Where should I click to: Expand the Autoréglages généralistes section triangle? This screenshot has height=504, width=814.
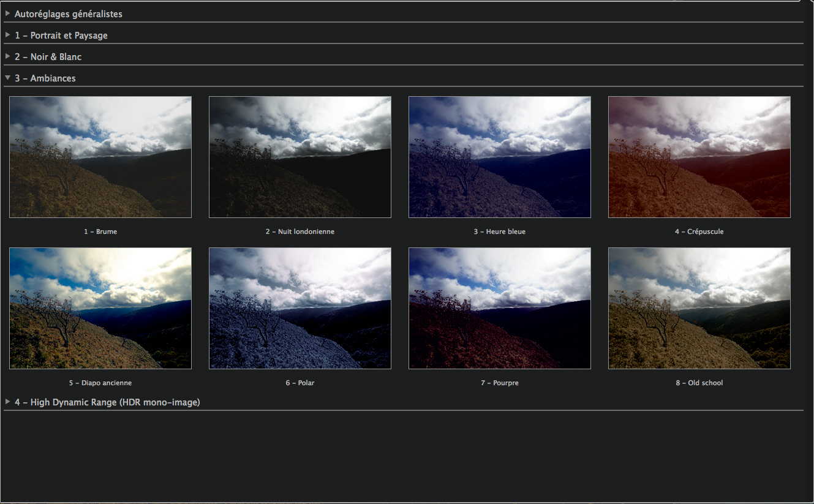click(8, 13)
